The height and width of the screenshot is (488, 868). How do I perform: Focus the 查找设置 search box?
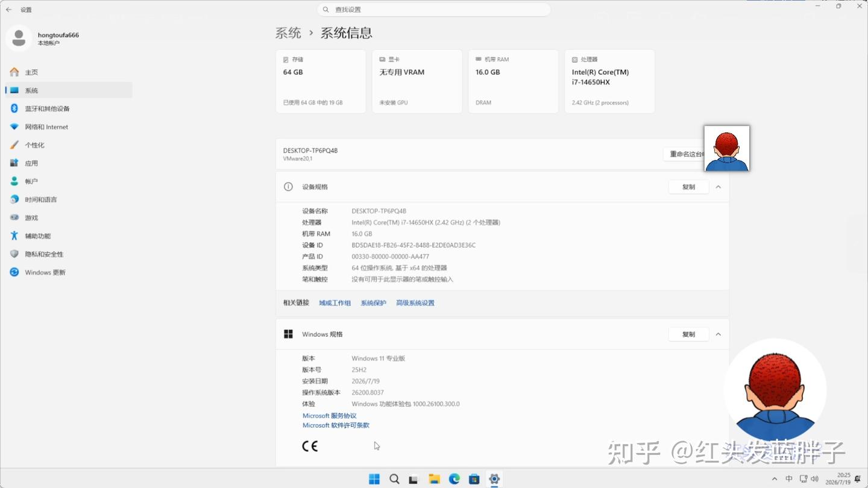point(434,10)
